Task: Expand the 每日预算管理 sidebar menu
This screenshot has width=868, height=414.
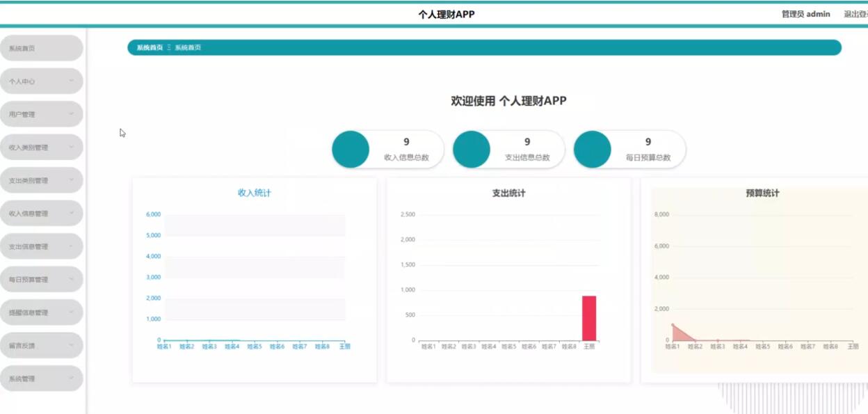Action: click(42, 279)
